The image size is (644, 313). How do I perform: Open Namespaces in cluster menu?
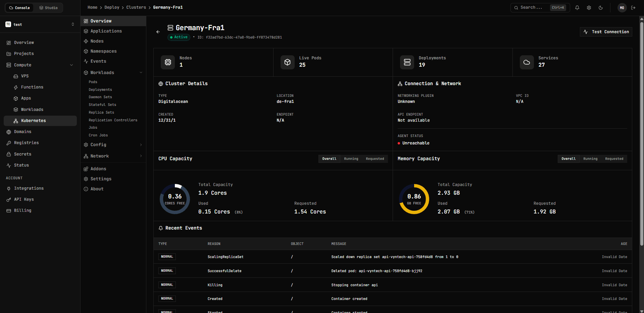(x=113, y=51)
